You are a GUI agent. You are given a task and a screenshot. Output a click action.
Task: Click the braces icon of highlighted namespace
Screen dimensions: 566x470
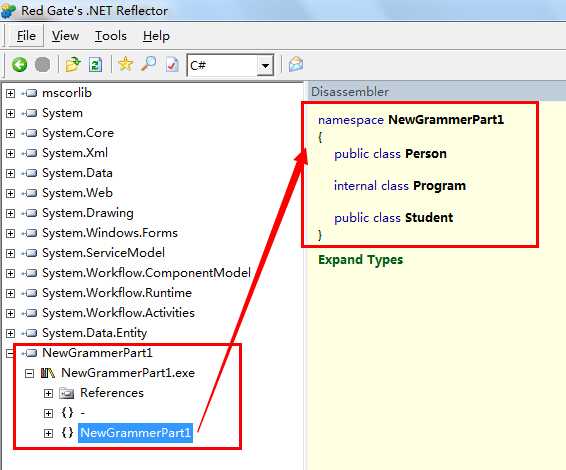68,432
